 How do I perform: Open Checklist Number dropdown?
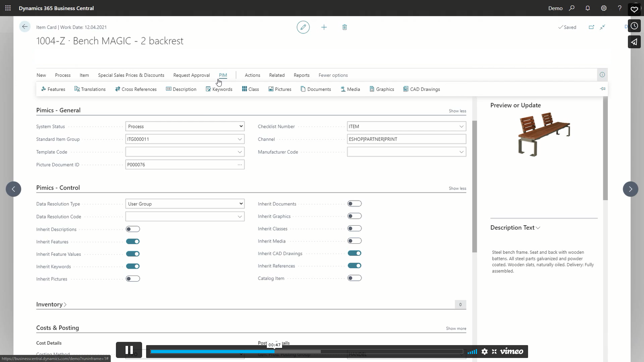click(x=461, y=126)
